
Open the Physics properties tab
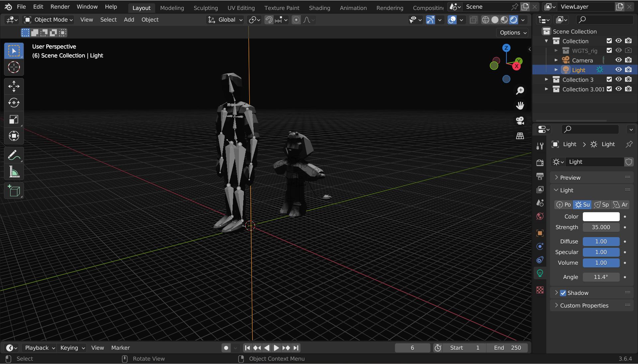pos(540,246)
